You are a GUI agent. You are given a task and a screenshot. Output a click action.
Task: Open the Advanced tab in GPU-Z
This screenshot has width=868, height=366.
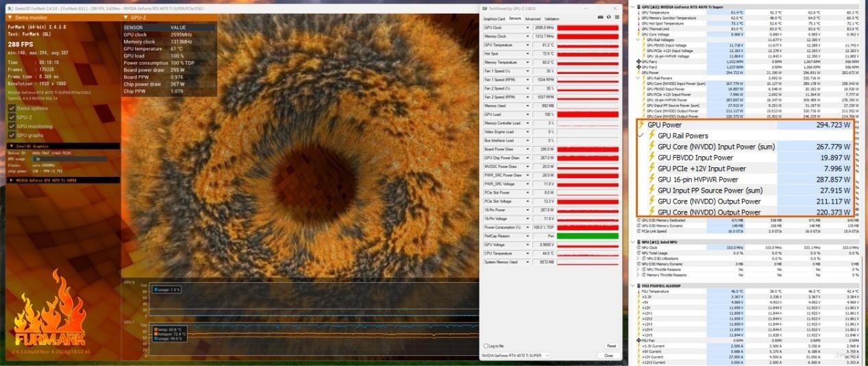532,19
